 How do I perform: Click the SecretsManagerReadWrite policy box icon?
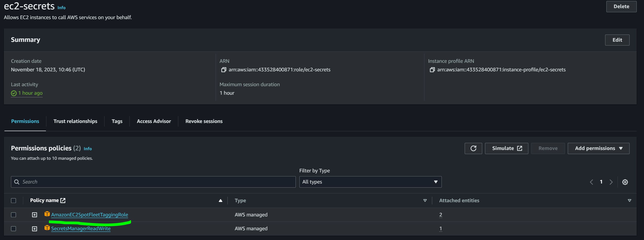click(47, 228)
